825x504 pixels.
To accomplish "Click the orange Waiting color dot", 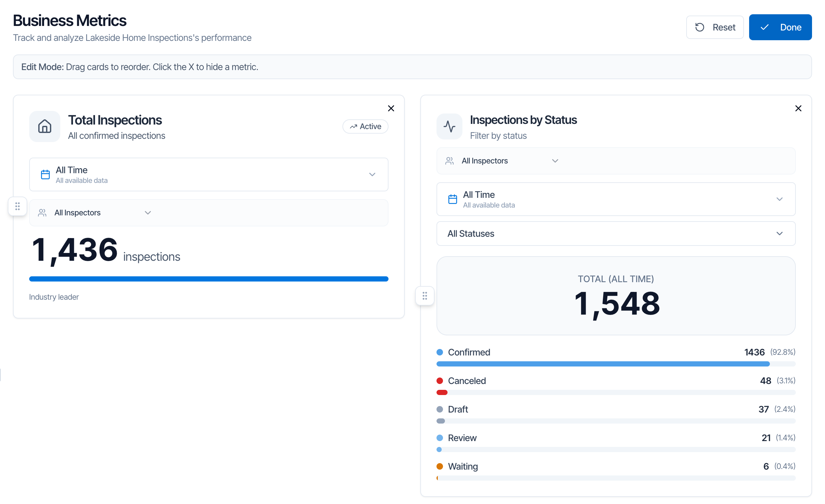I will pos(440,466).
